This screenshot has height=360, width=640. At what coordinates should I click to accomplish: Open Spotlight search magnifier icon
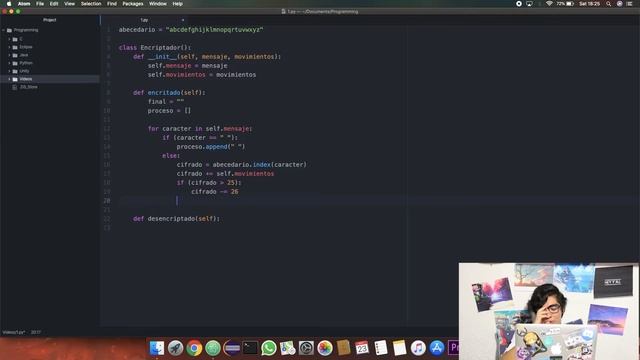tap(609, 4)
